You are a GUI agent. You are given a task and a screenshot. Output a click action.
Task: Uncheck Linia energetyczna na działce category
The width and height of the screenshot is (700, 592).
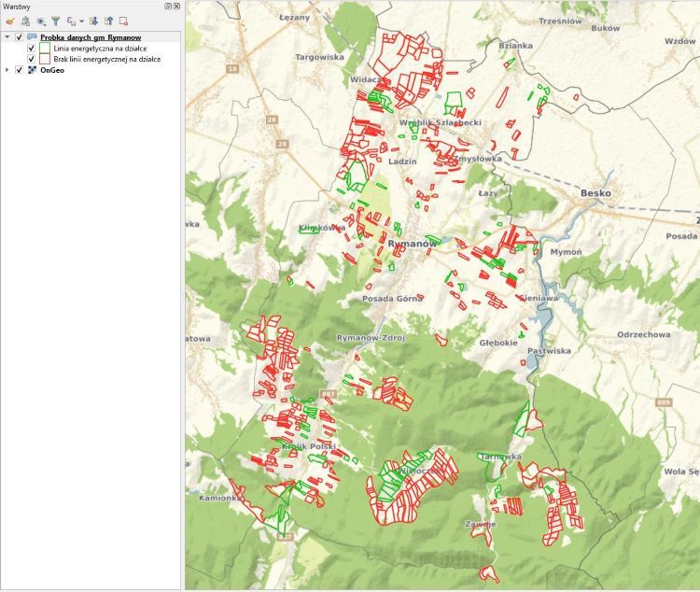[x=31, y=48]
